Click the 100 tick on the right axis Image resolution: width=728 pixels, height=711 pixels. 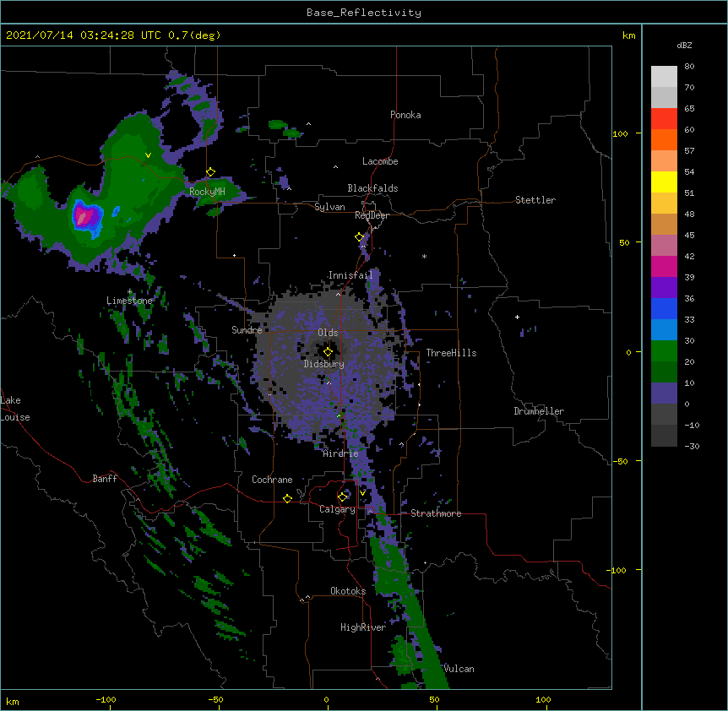click(620, 133)
